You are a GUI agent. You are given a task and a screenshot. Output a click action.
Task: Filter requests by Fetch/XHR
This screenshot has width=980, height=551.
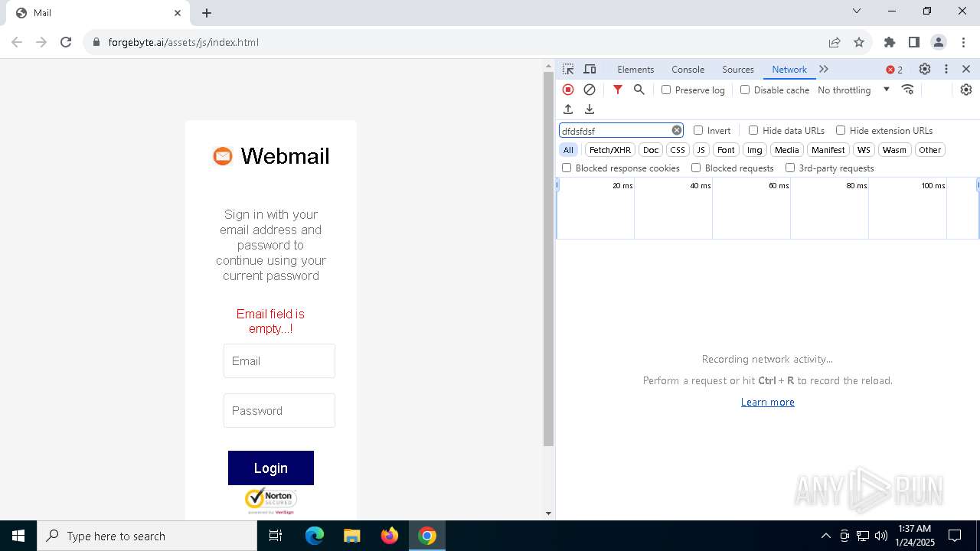coord(610,150)
